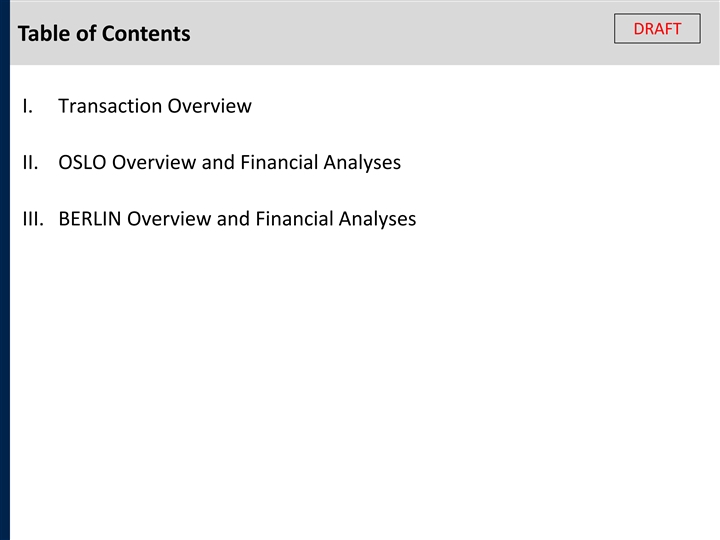Open BERLIN Overview and Financial Analyses
This screenshot has width=720, height=540.
237,218
